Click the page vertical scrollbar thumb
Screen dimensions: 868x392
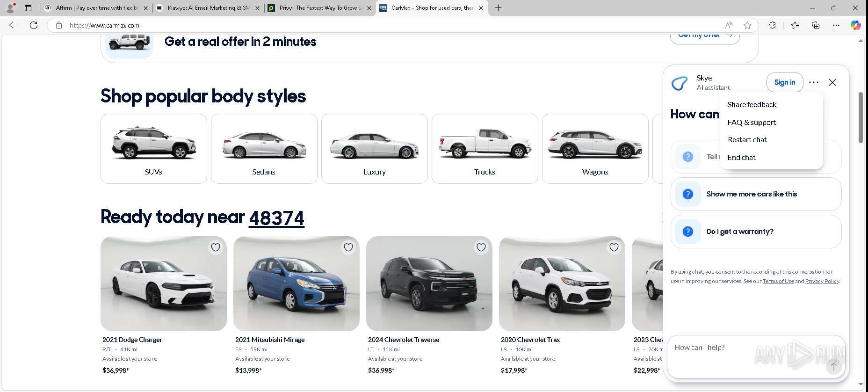861,117
